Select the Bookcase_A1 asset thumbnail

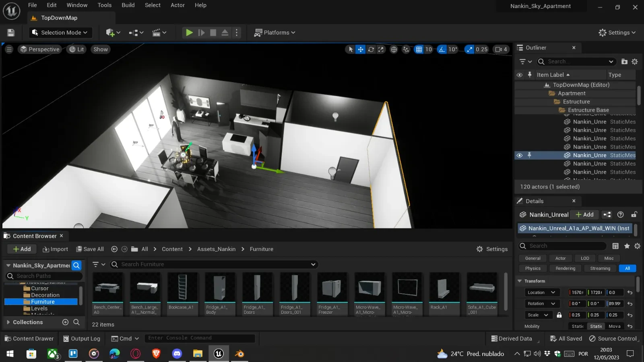tap(182, 294)
